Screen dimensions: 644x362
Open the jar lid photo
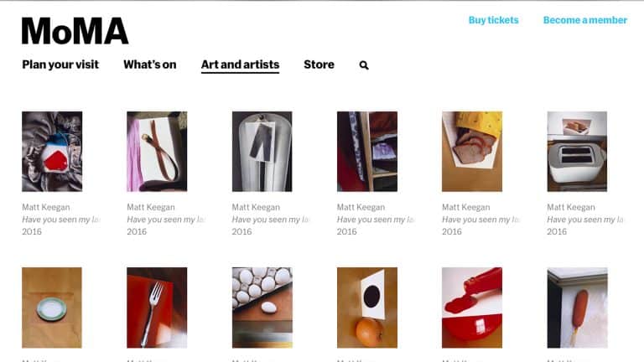(52, 308)
